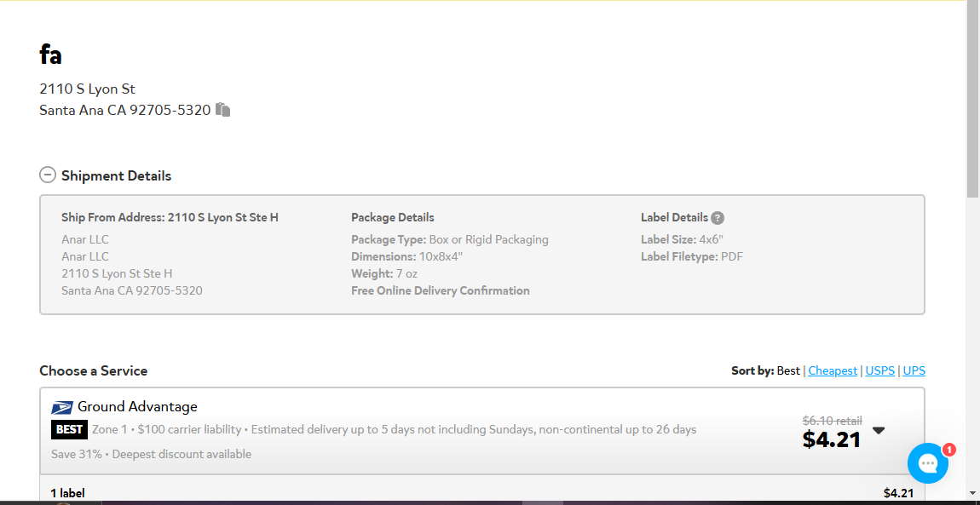980x505 pixels.
Task: Open the live chat bubble
Action: 927,463
